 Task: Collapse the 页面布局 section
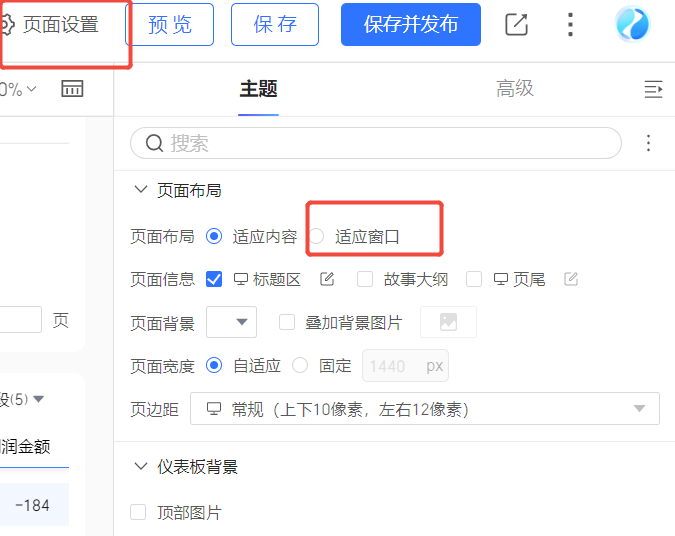tap(140, 190)
